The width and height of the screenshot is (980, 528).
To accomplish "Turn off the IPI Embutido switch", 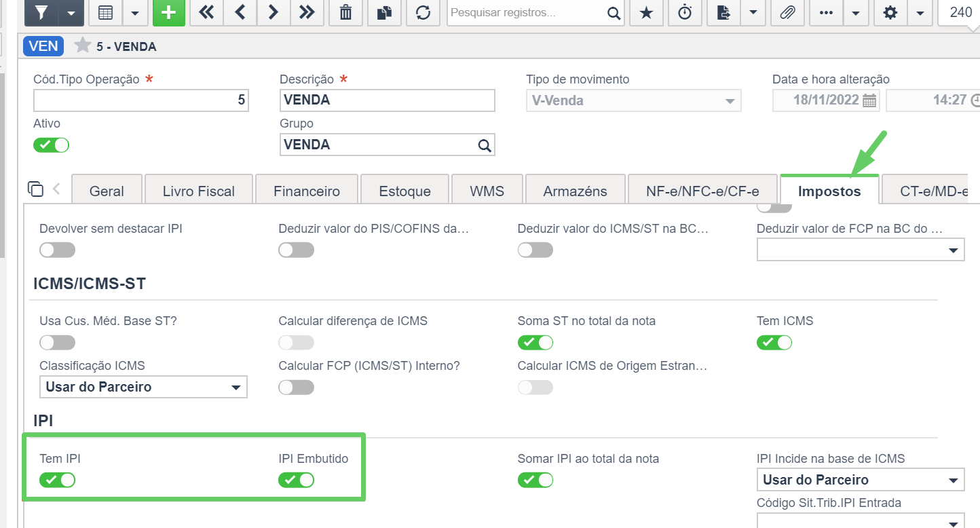I will pos(296,480).
